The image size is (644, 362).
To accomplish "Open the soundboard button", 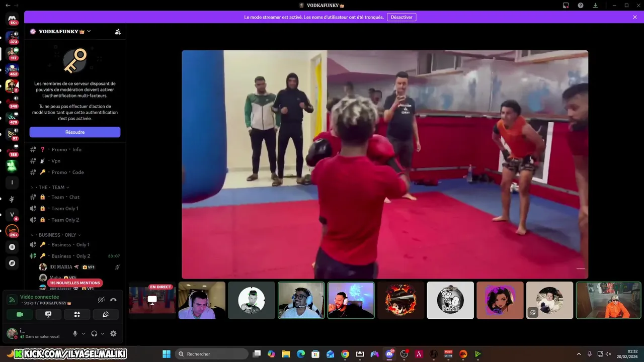I will pyautogui.click(x=106, y=314).
